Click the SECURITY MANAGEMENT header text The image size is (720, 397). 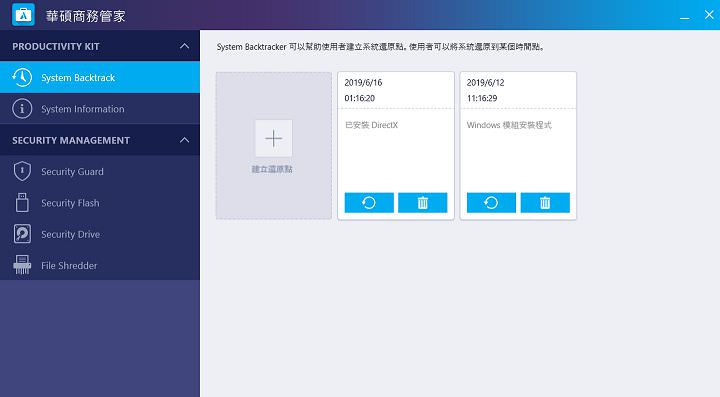pos(71,140)
